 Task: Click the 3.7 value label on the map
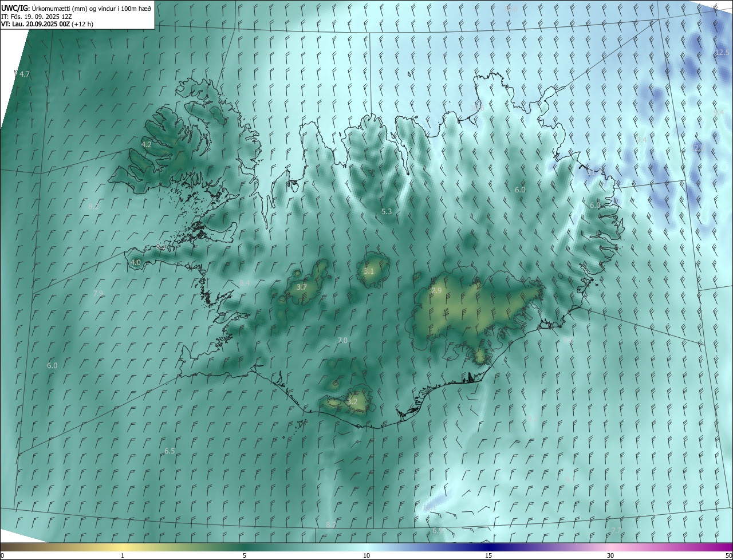click(x=302, y=287)
